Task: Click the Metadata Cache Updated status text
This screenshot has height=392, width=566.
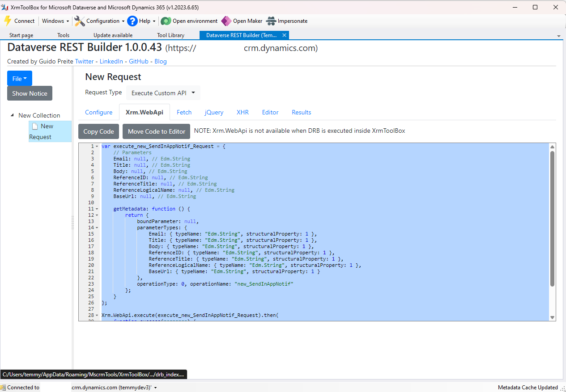Action: coord(528,388)
